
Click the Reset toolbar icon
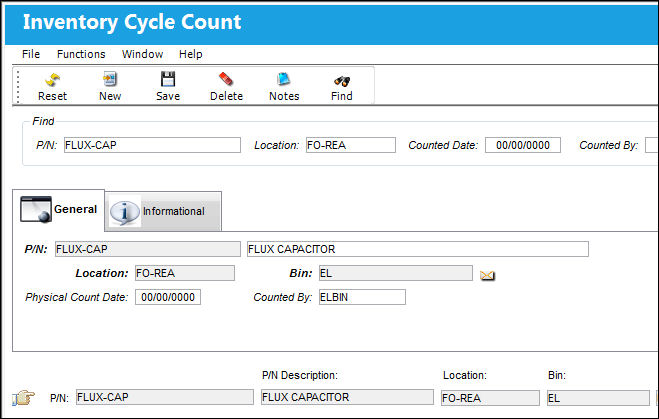53,79
